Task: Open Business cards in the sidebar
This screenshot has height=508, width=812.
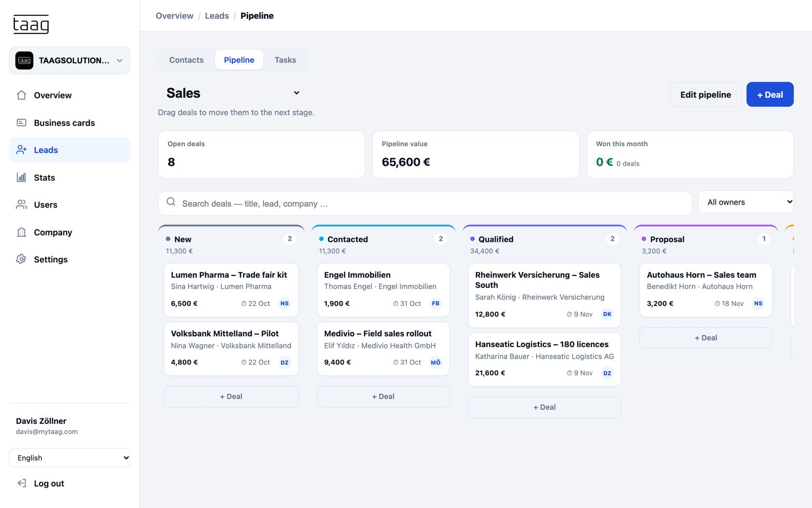Action: tap(70, 122)
